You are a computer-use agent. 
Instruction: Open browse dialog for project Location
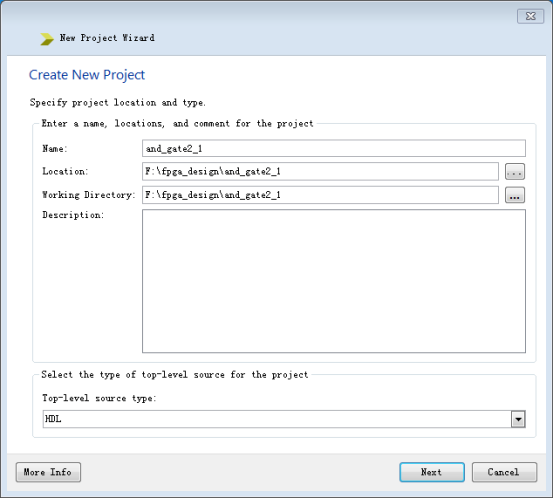coord(515,172)
